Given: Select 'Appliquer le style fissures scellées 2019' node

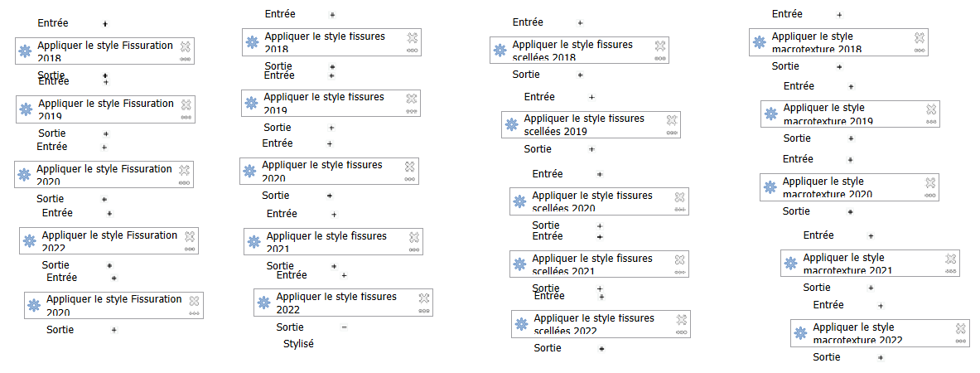Looking at the screenshot, I should 584,124.
